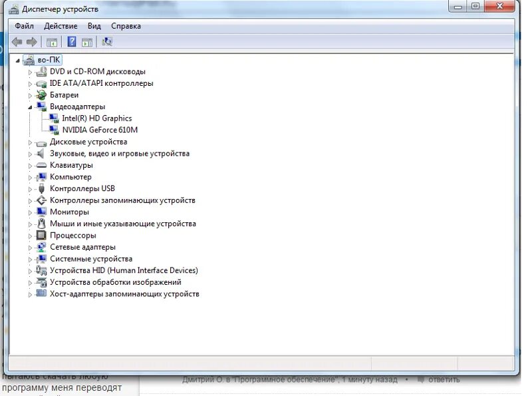The width and height of the screenshot is (532, 396).
Task: Select the Компьютер label
Action: tap(70, 177)
